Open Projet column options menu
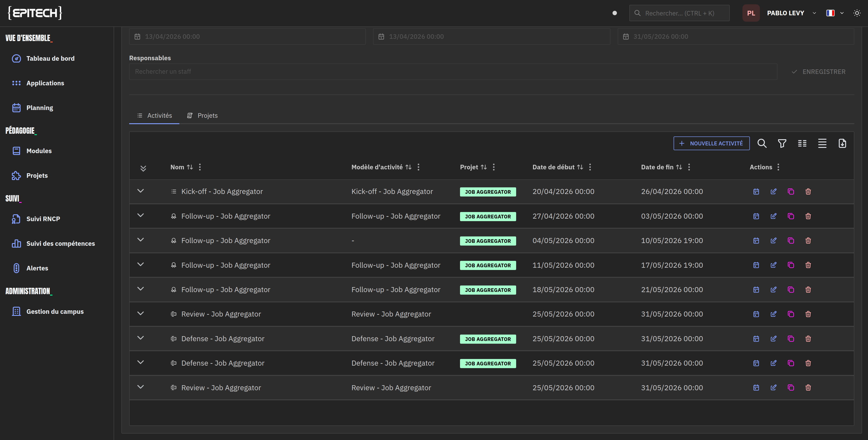Image resolution: width=868 pixels, height=440 pixels. point(494,167)
